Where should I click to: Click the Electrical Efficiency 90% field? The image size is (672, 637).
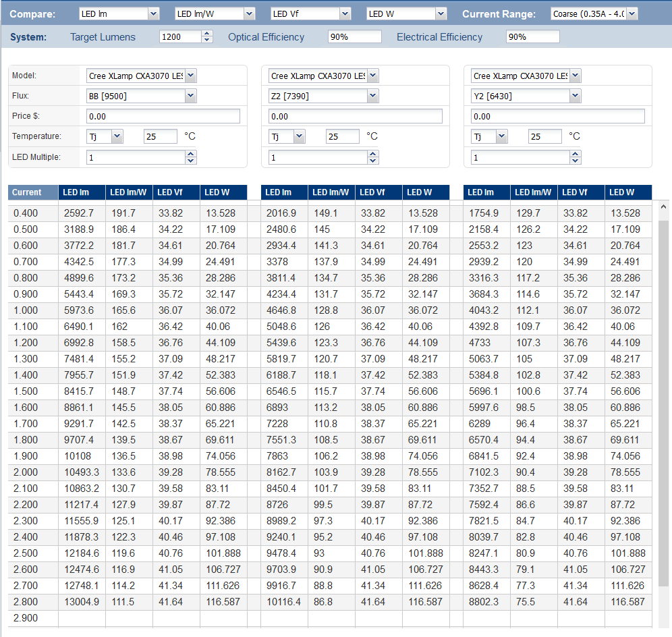click(x=533, y=37)
